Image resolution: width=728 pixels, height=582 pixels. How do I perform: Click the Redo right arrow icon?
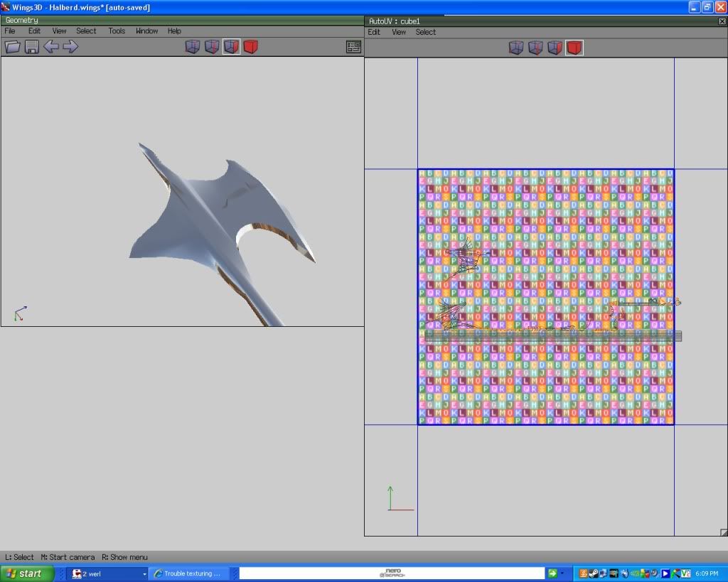[x=70, y=47]
